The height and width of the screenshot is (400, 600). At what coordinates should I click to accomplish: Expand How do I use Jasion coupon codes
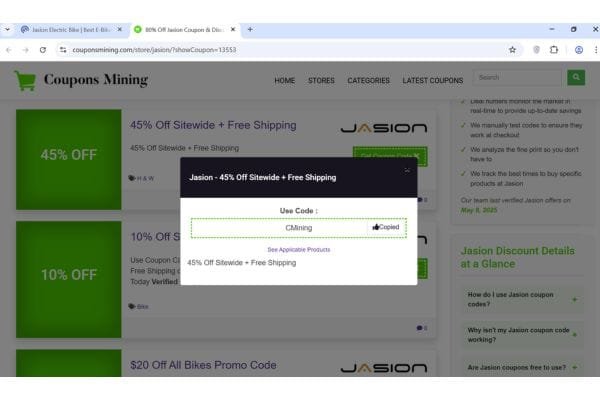(x=522, y=299)
